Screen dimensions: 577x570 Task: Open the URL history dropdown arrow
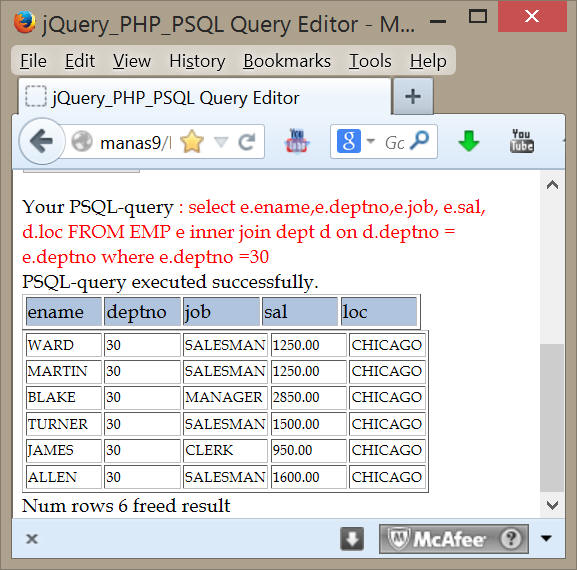221,142
